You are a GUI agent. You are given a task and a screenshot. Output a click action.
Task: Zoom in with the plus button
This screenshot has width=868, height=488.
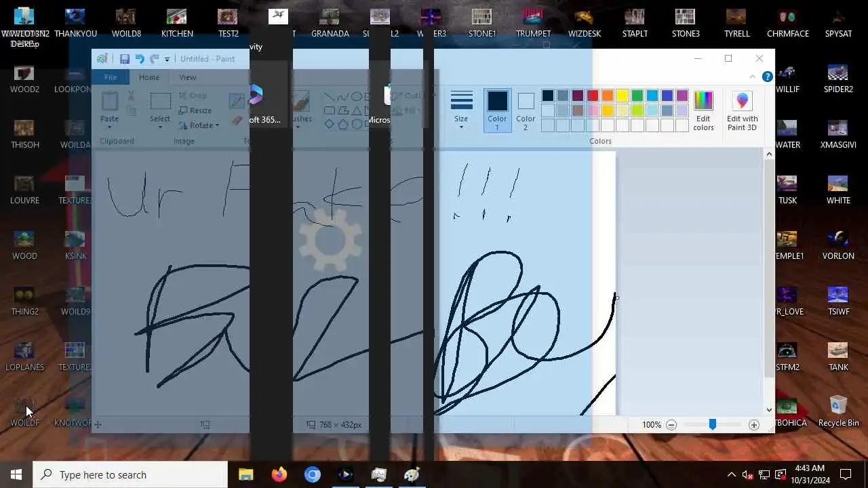(x=753, y=425)
